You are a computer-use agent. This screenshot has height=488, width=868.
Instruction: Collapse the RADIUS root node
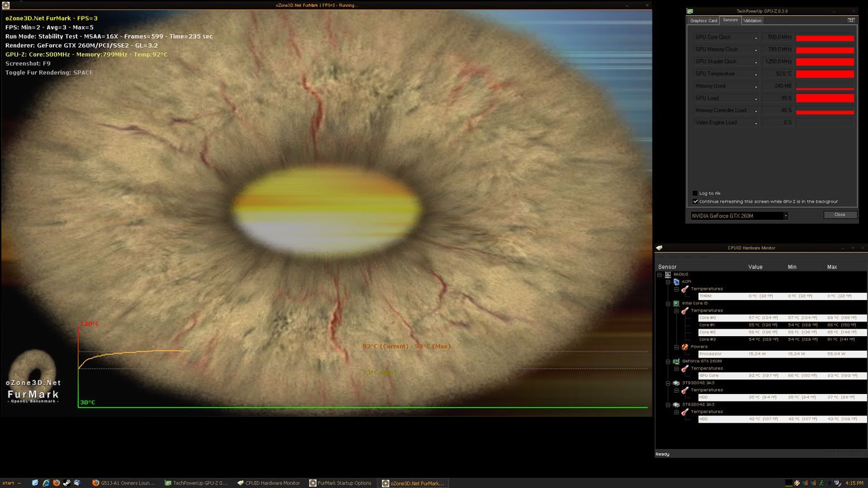[x=660, y=274]
